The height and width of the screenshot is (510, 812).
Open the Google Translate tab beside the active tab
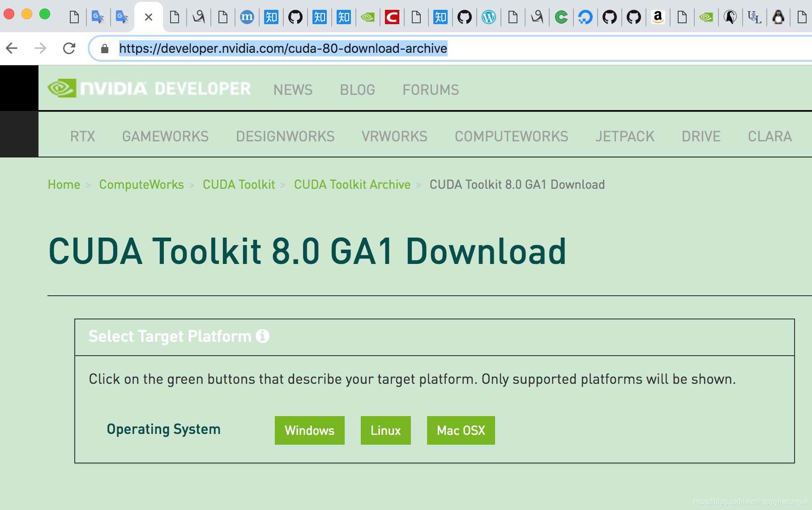pyautogui.click(x=122, y=17)
